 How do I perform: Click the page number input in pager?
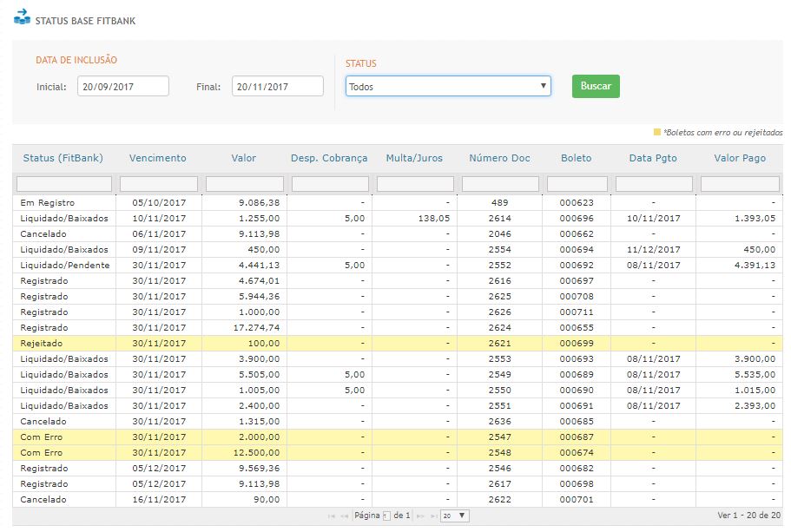386,516
